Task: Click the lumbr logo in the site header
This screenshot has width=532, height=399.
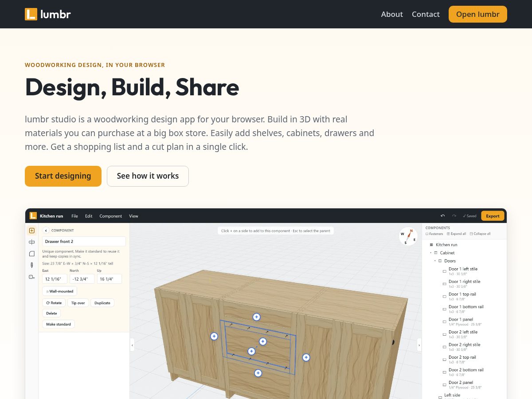Action: pos(48,14)
